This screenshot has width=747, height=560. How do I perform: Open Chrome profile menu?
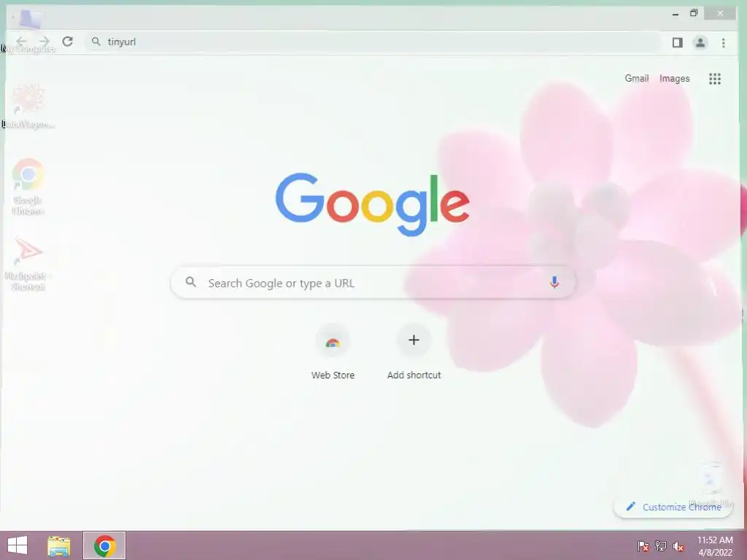pyautogui.click(x=700, y=42)
